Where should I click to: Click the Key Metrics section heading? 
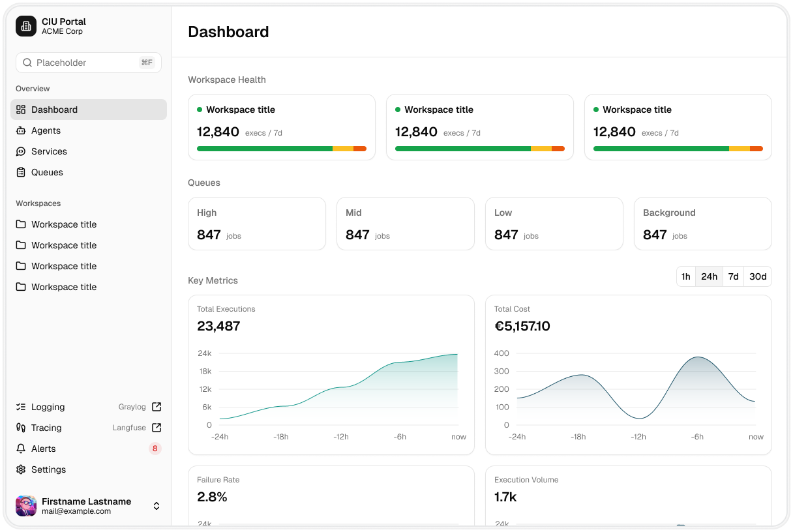pyautogui.click(x=213, y=280)
